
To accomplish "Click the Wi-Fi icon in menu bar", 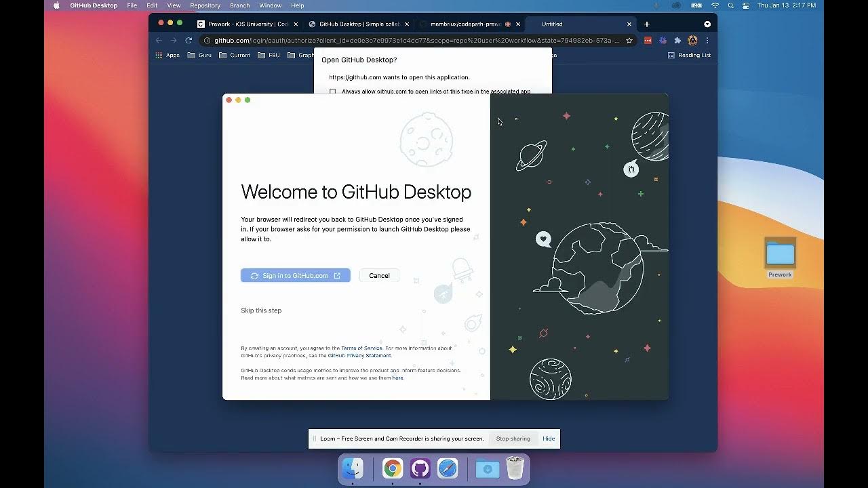I will [x=715, y=5].
